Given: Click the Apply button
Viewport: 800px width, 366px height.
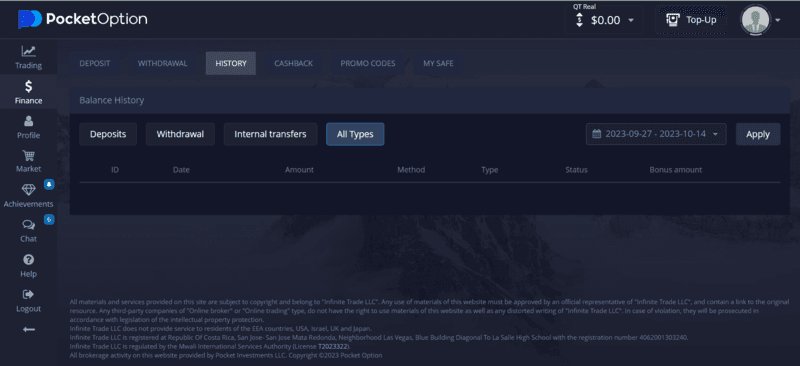Looking at the screenshot, I should click(758, 134).
